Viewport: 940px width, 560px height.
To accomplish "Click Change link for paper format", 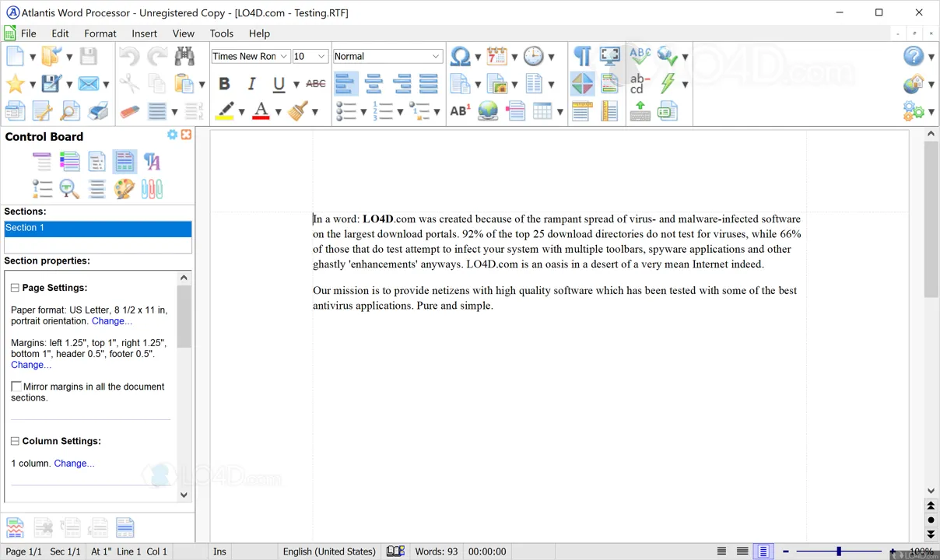I will [112, 321].
